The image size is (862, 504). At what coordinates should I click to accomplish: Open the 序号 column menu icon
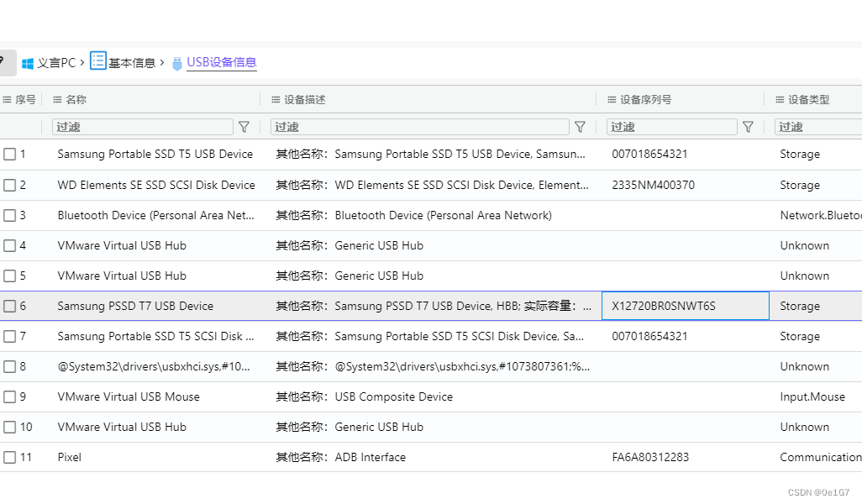[x=8, y=99]
